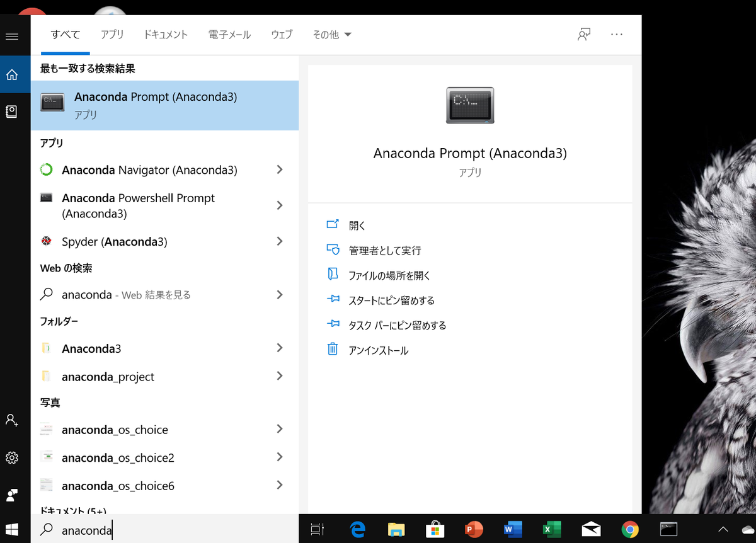Switch to the 電子メール tab
This screenshot has height=543, width=756.
229,35
